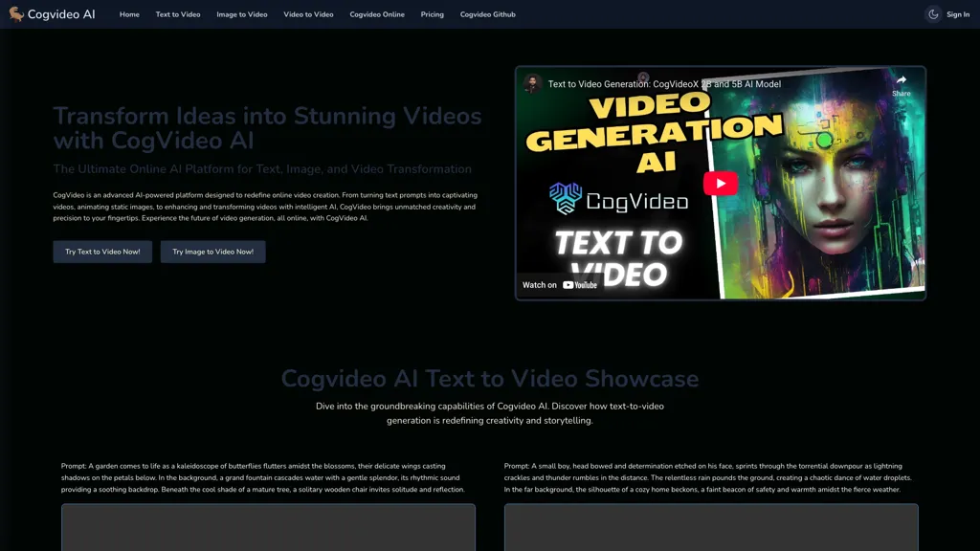This screenshot has width=980, height=551.
Task: Go to Text to Video page
Action: [178, 14]
